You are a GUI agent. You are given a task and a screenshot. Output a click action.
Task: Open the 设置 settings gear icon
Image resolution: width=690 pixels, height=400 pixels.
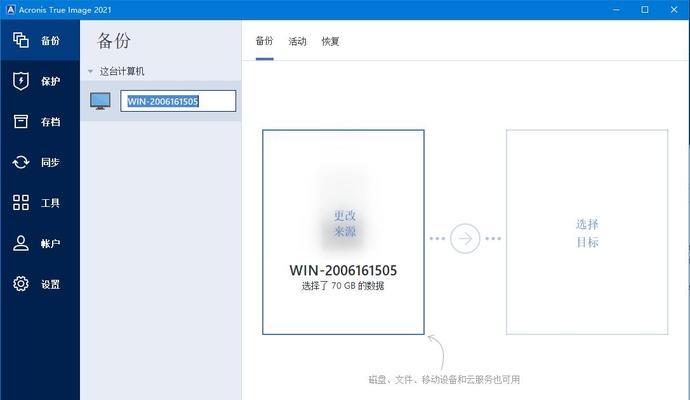coord(21,284)
